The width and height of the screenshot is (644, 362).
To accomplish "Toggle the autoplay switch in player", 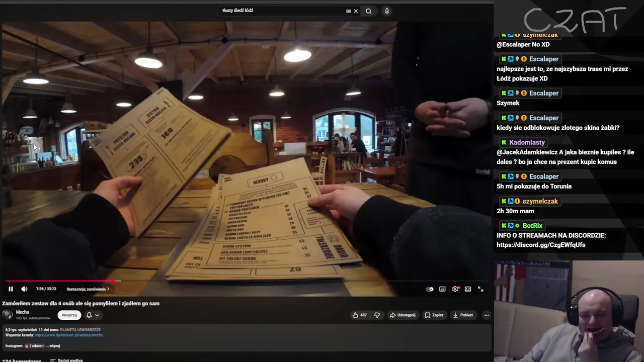I will (430, 289).
